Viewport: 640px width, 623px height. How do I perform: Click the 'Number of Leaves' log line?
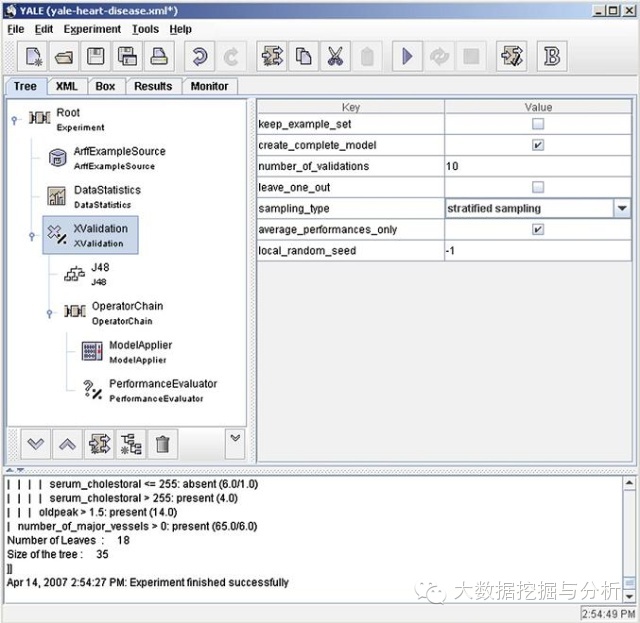click(68, 540)
